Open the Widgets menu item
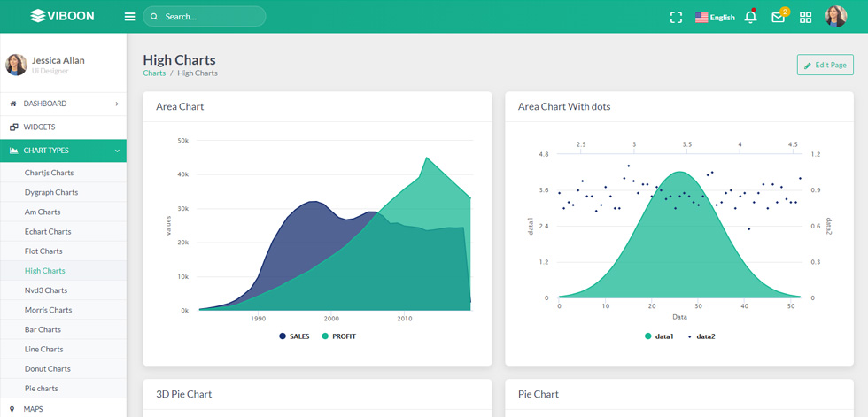868x417 pixels. 63,127
